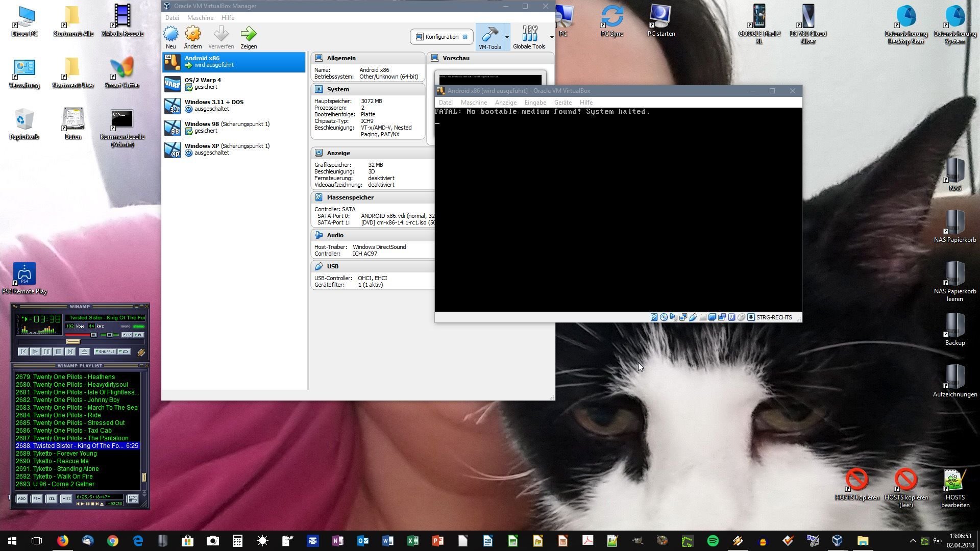The width and height of the screenshot is (980, 551).
Task: Click Winamp playlist REM button
Action: (37, 498)
